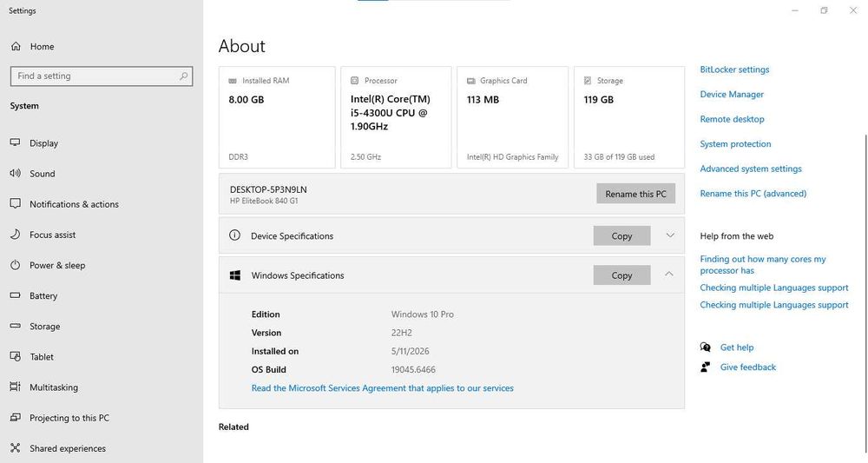Open Finding out how many cores link
868x463 pixels.
point(763,265)
